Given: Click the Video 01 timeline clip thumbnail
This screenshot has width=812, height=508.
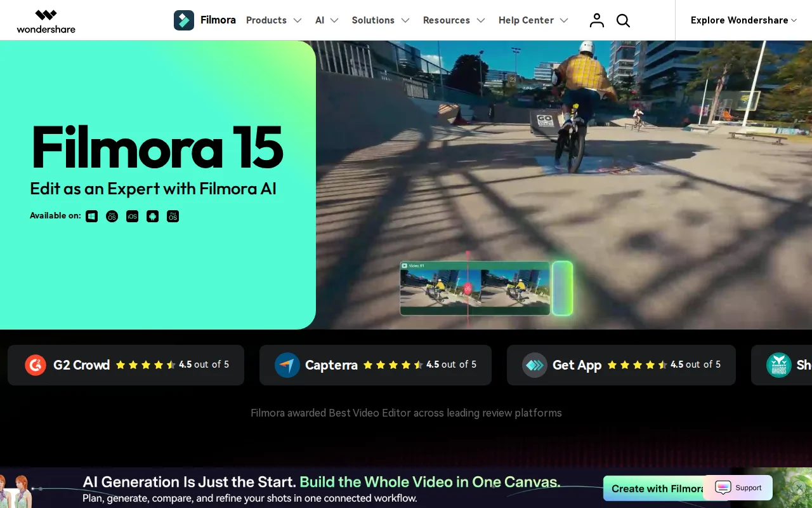Looking at the screenshot, I should tap(475, 288).
